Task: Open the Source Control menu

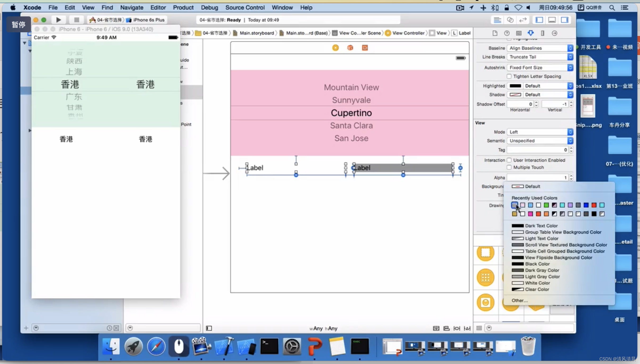Action: [245, 7]
